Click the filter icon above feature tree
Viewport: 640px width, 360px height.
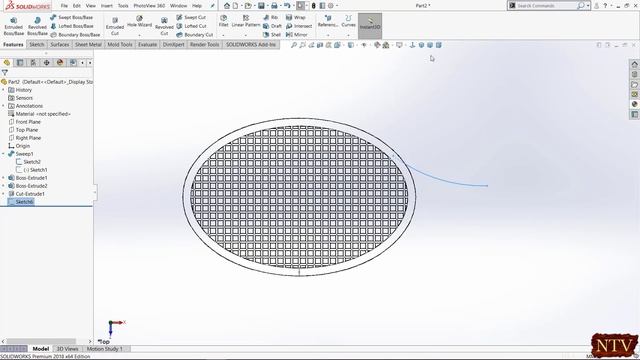click(x=4, y=73)
